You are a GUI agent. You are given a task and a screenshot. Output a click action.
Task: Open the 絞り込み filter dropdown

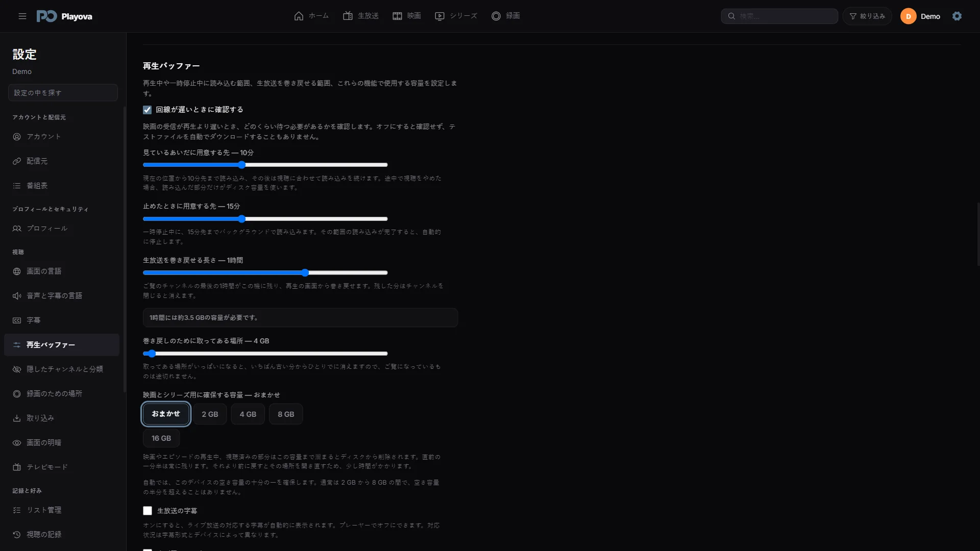click(867, 16)
